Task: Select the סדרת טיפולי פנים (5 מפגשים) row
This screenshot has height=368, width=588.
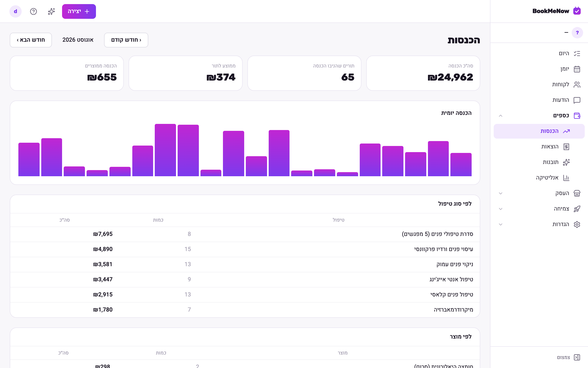Action: (x=245, y=234)
